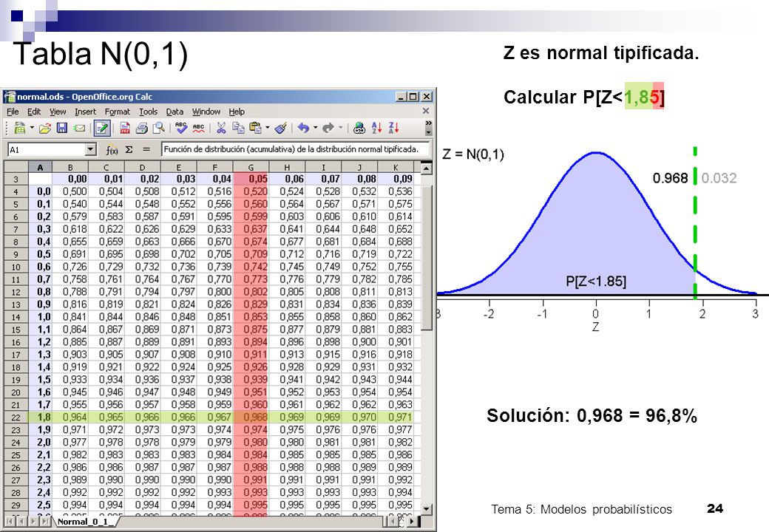This screenshot has height=532, width=769.
Task: Click the Open file folder icon
Action: 44,129
